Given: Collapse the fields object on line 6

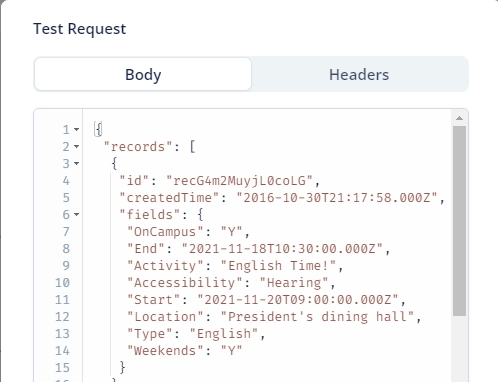Looking at the screenshot, I should point(76,214).
